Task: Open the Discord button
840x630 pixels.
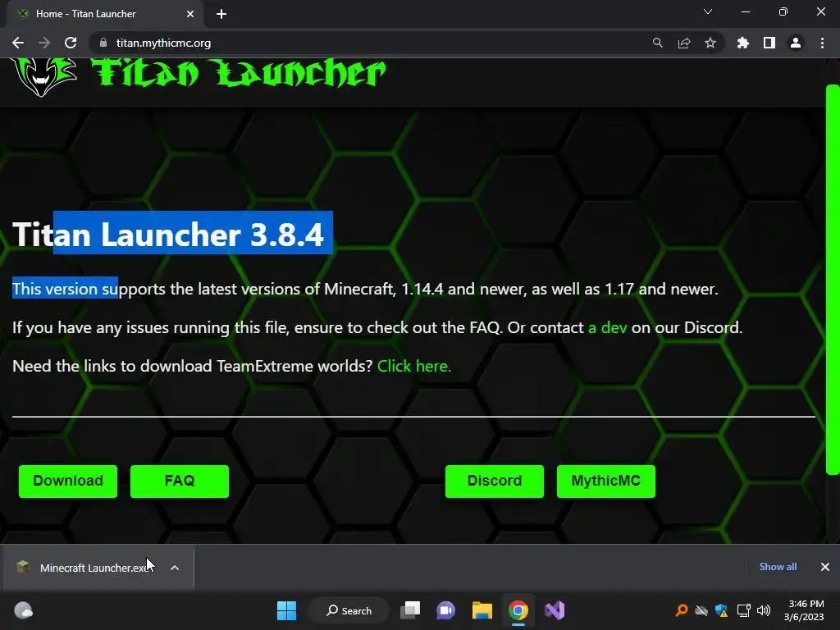Action: pyautogui.click(x=495, y=481)
